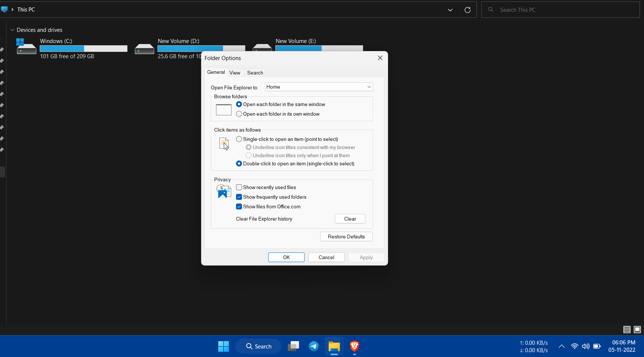Select Open each folder in its own window
Viewport: 644px width, 357px height.
[x=278, y=114]
